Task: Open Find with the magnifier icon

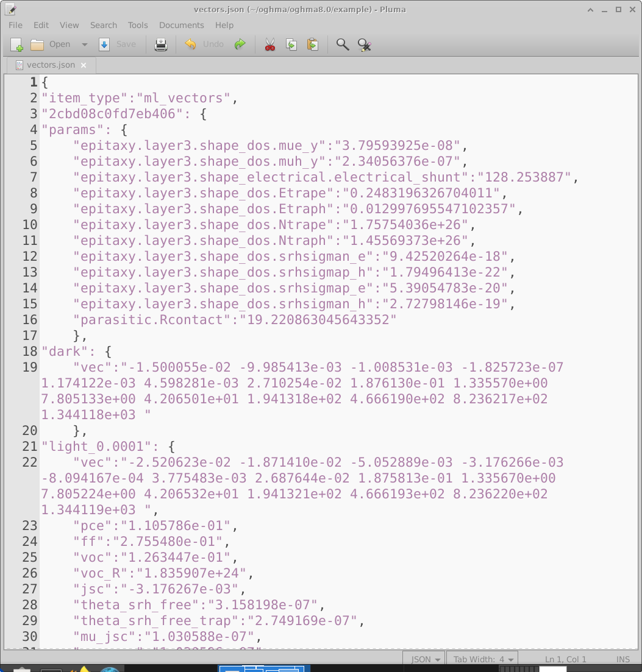Action: 343,44
